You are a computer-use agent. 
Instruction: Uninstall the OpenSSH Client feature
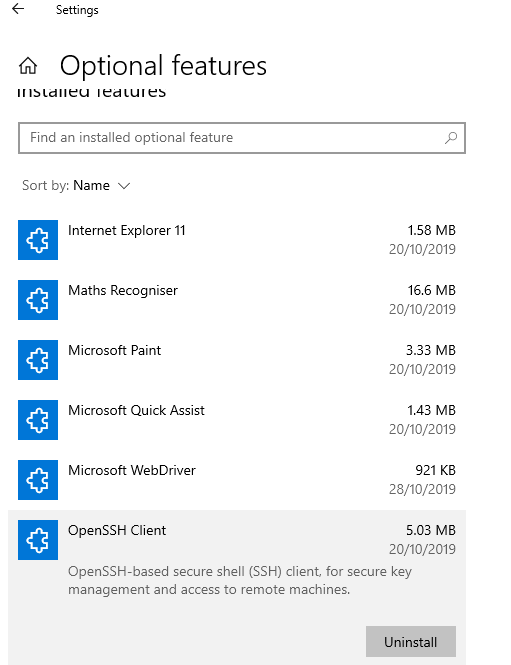(x=411, y=642)
